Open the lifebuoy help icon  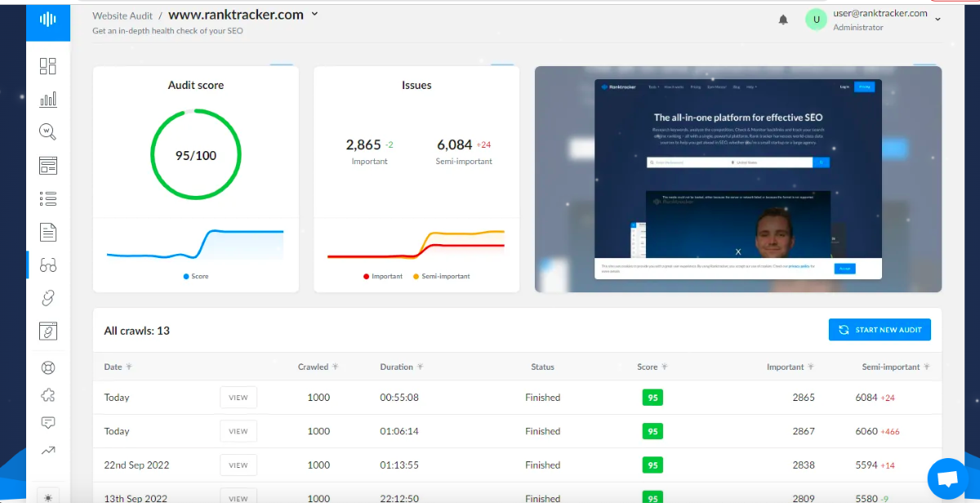click(48, 367)
